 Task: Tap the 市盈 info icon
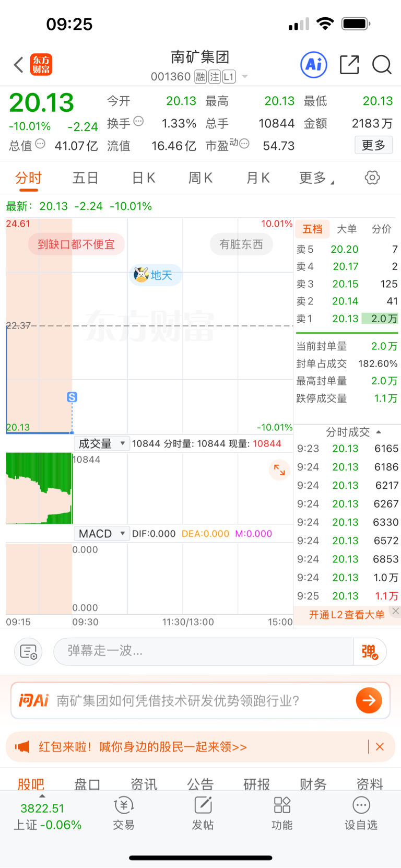244,144
